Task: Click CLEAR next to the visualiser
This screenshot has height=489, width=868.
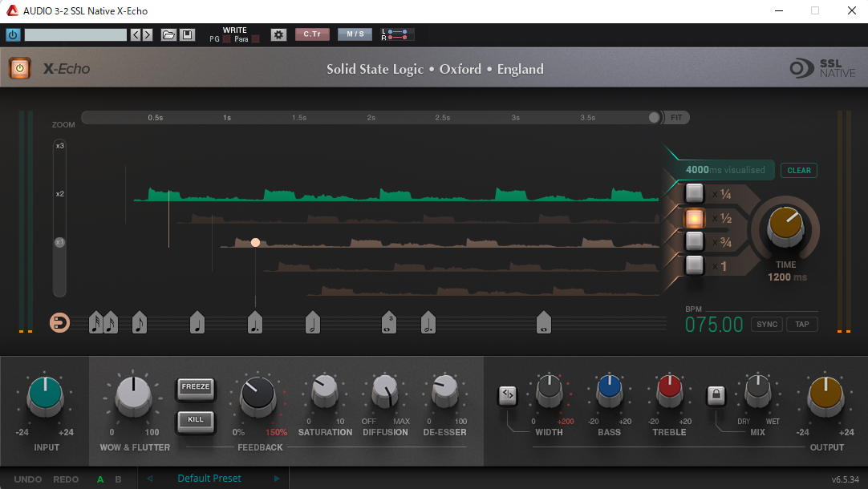Action: (x=799, y=170)
